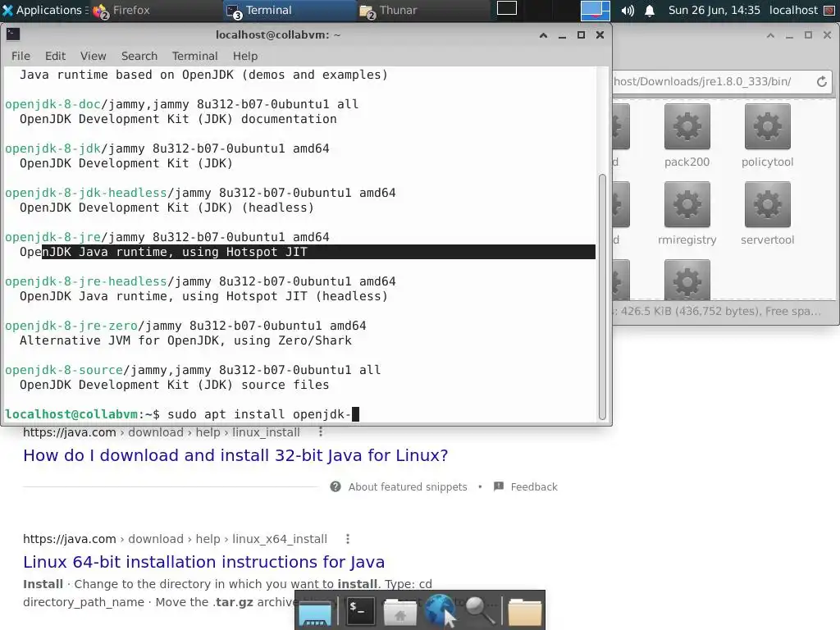Open the terminal File menu
Viewport: 840px width, 630px height.
click(x=21, y=57)
